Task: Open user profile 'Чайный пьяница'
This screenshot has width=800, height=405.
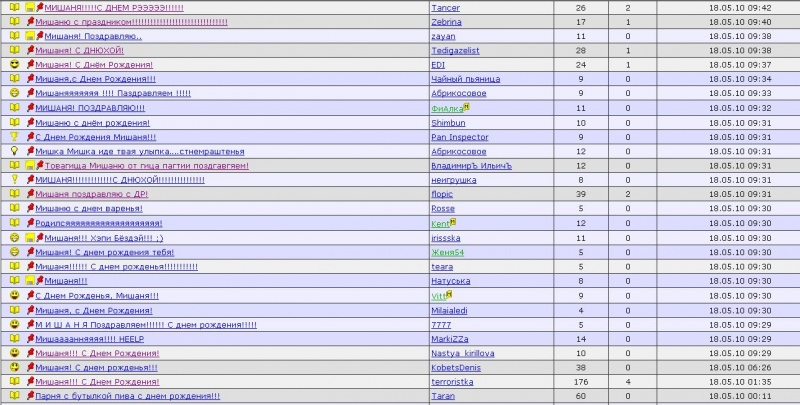Action: [x=466, y=79]
